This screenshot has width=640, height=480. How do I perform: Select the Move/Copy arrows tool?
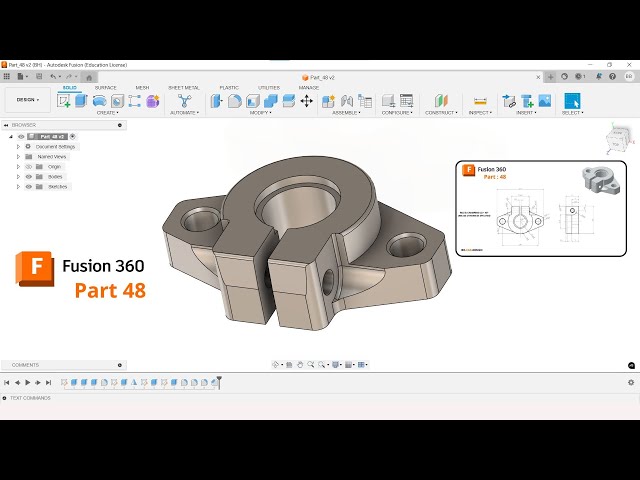tap(307, 101)
